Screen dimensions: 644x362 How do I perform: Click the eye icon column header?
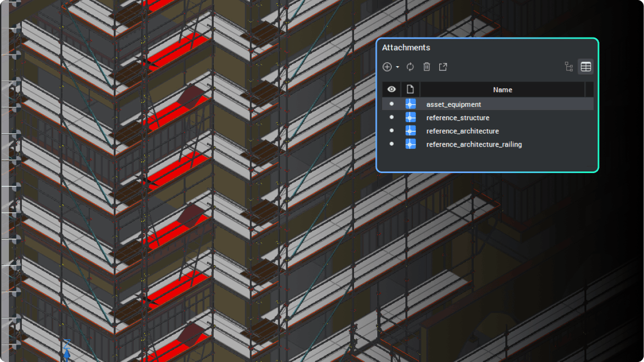coord(391,89)
